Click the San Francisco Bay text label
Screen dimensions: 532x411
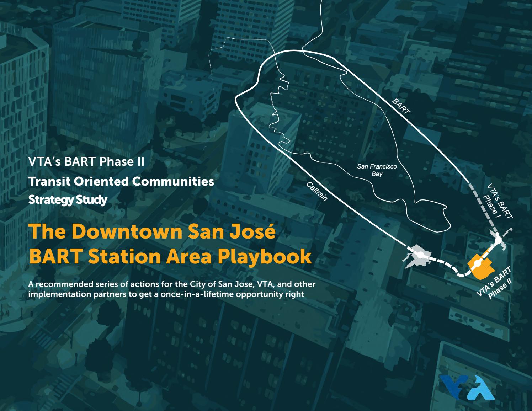click(378, 170)
